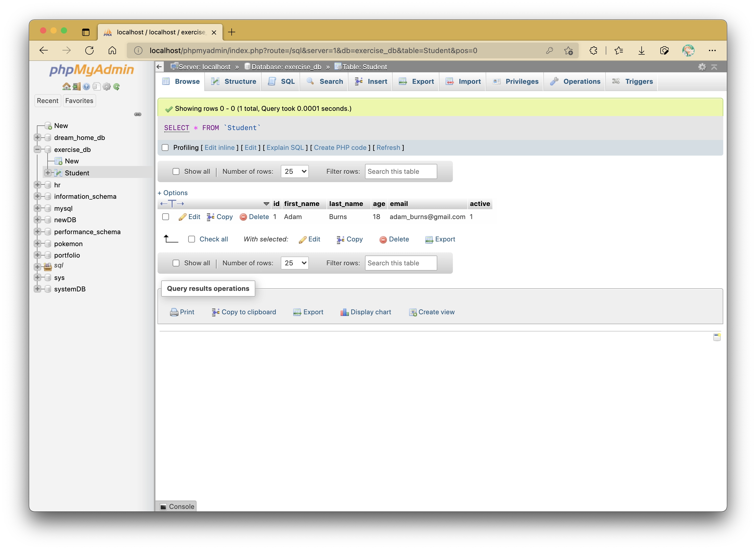
Task: Sort by the email column header
Action: tap(399, 203)
